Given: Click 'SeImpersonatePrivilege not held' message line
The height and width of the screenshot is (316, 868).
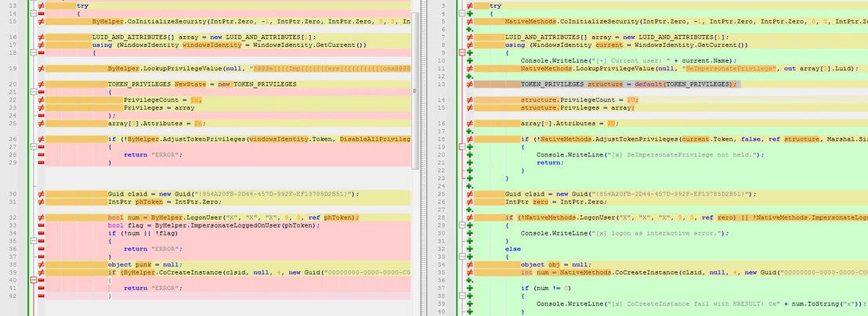Looking at the screenshot, I should [x=650, y=155].
